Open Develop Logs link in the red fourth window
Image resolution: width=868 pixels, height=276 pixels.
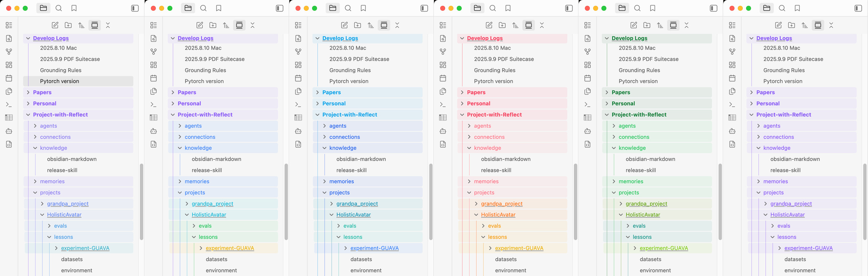click(x=485, y=38)
